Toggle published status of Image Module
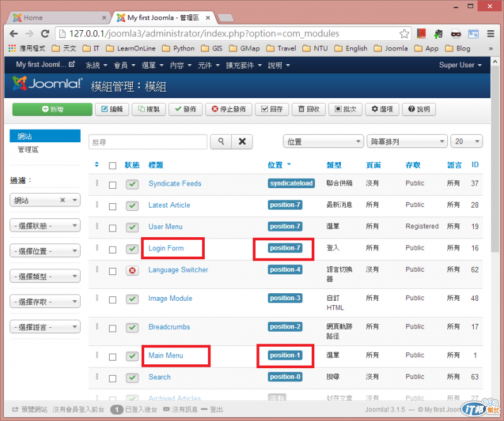The height and width of the screenshot is (421, 504). point(132,299)
